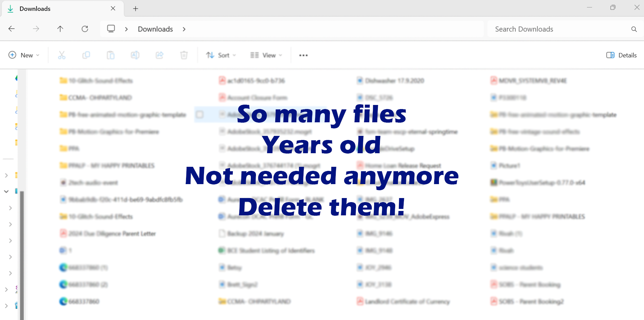Viewport: 644px width, 320px height.
Task: Select the Downloads tab
Action: 35,8
